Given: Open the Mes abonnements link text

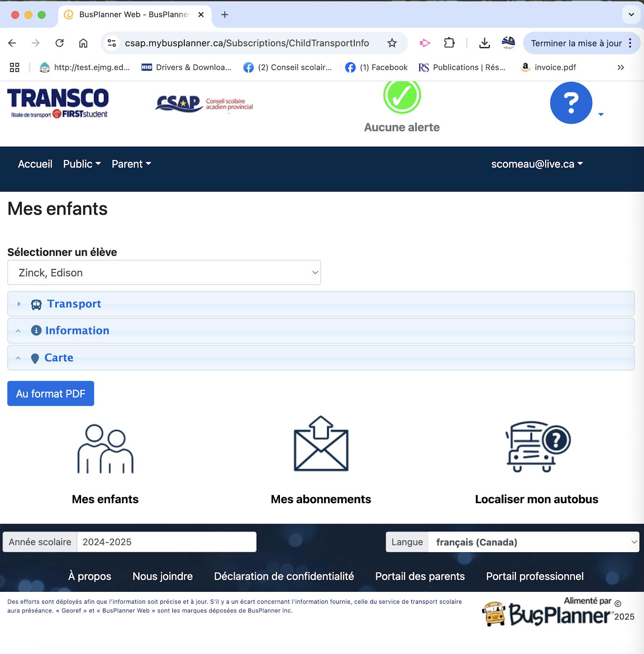Looking at the screenshot, I should [321, 499].
